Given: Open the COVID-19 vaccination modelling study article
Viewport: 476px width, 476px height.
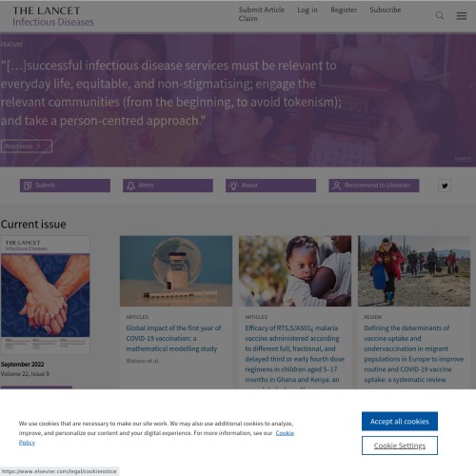Looking at the screenshot, I should pyautogui.click(x=173, y=338).
